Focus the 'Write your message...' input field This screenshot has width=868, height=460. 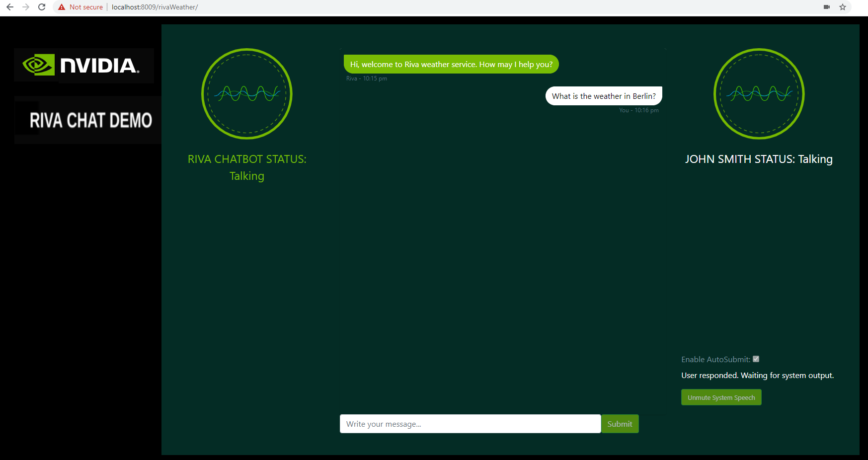[x=471, y=424]
